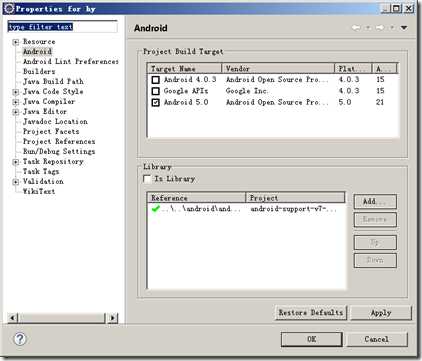Sort by the Vendor column header
The height and width of the screenshot is (361, 422).
tap(278, 69)
